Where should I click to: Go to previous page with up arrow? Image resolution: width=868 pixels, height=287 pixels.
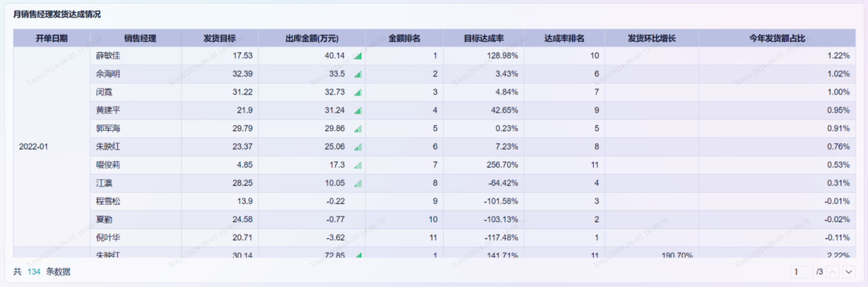[833, 272]
